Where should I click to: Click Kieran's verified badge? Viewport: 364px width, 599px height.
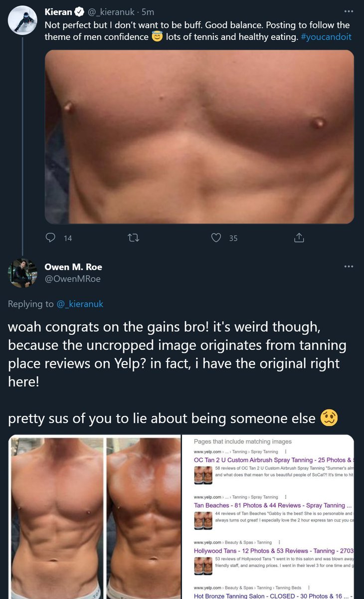(x=79, y=12)
